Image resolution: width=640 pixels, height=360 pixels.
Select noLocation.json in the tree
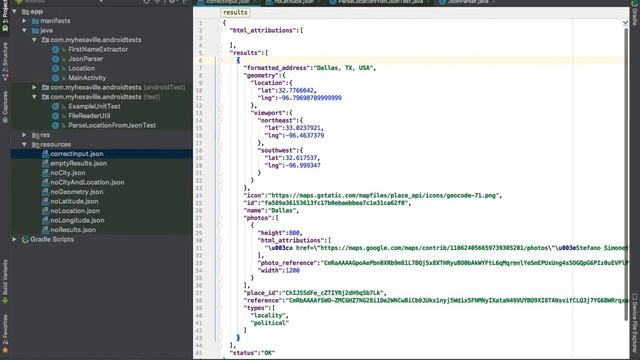coord(75,211)
